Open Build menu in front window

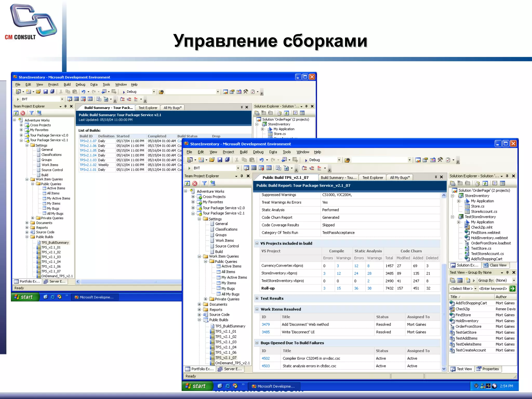tap(243, 152)
